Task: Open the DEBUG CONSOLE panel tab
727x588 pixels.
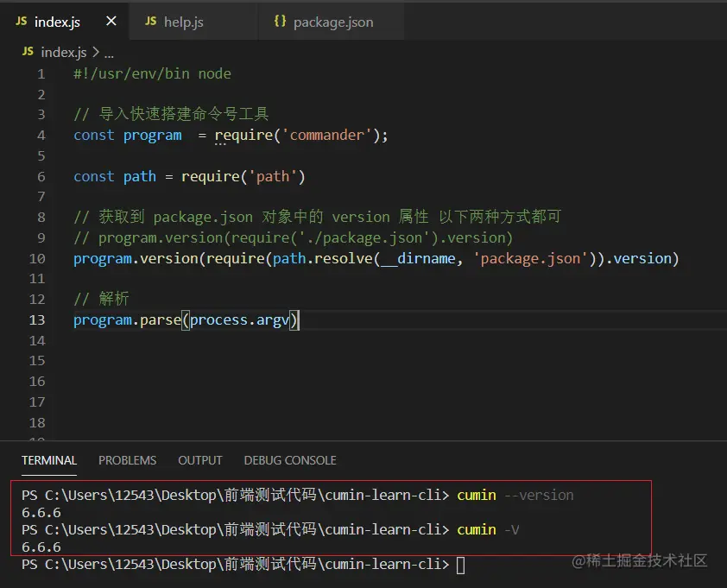Action: tap(290, 460)
